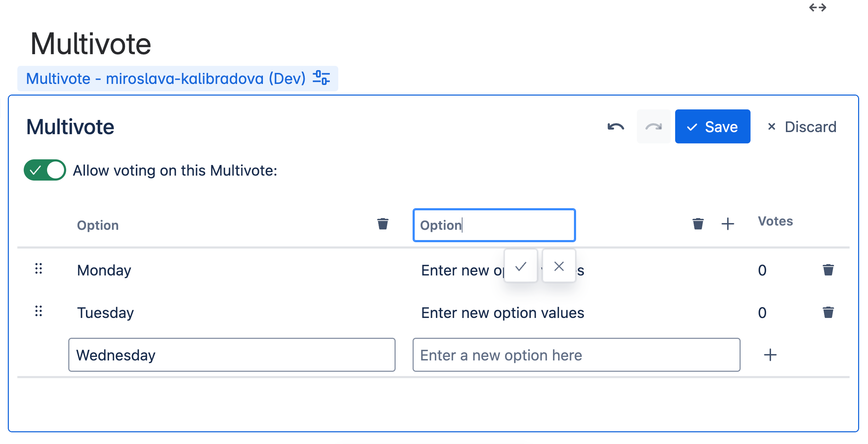This screenshot has width=868, height=444.
Task: Grab the Monday row drag handle
Action: [39, 269]
